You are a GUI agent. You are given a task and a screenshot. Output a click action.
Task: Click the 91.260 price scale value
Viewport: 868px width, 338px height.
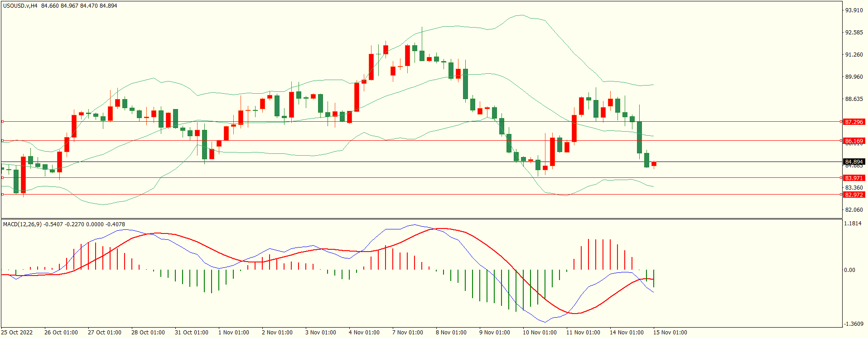coord(854,54)
